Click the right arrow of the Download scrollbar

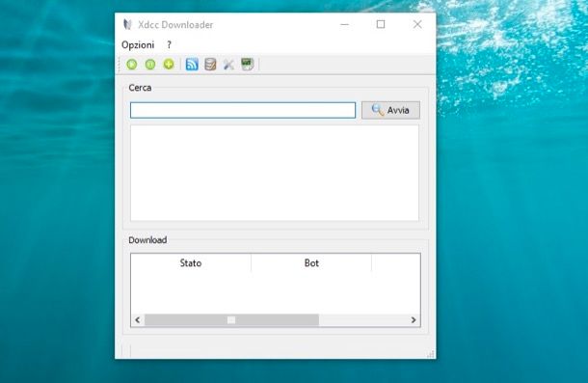pyautogui.click(x=414, y=320)
